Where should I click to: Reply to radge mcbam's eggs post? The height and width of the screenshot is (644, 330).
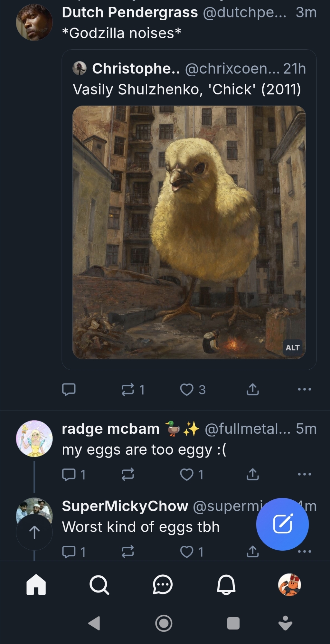coord(69,474)
